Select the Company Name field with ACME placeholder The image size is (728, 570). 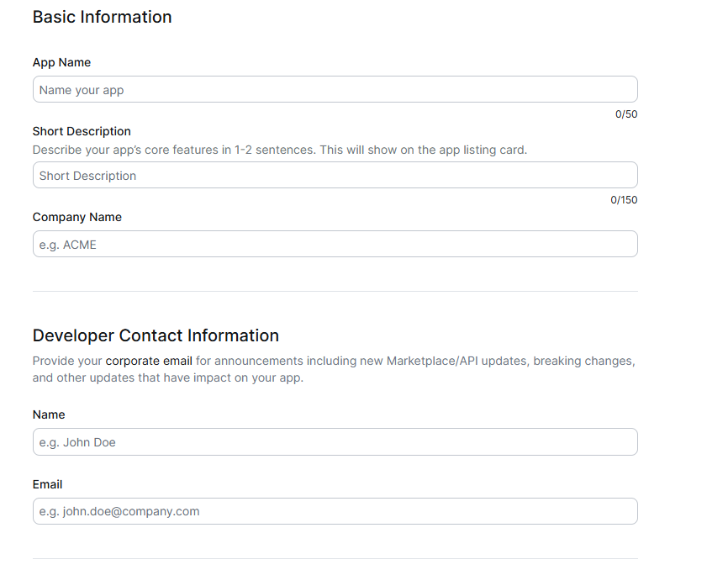pos(335,245)
